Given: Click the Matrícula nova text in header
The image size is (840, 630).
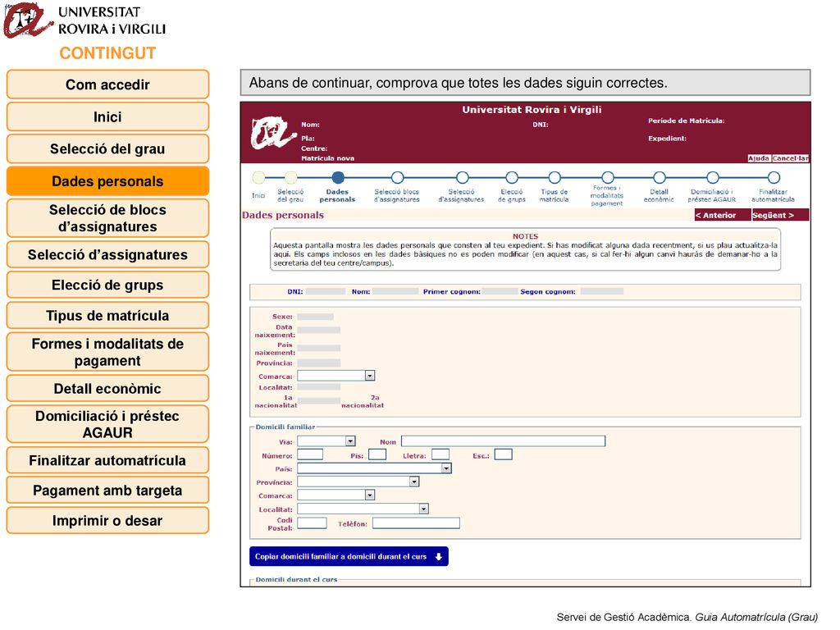Looking at the screenshot, I should [328, 158].
